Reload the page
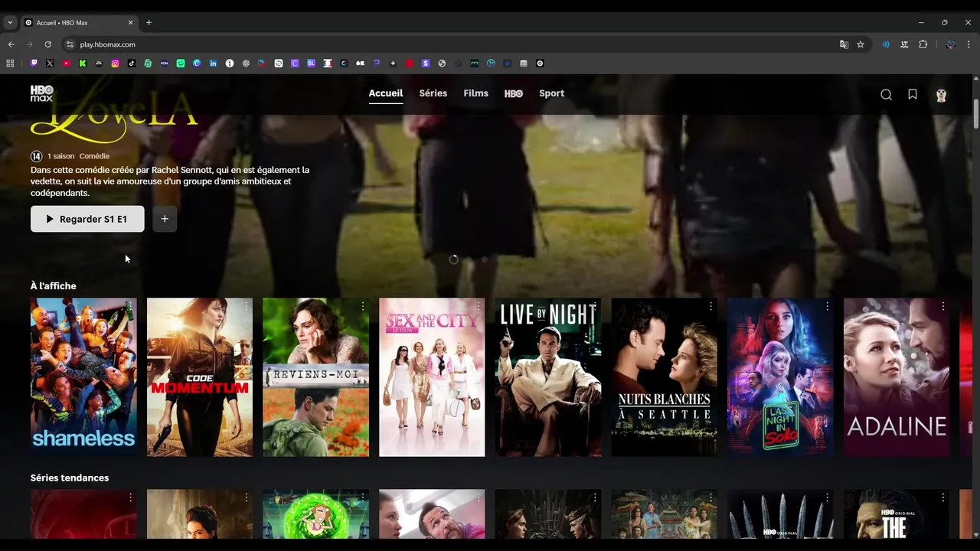The image size is (980, 551). 47,44
